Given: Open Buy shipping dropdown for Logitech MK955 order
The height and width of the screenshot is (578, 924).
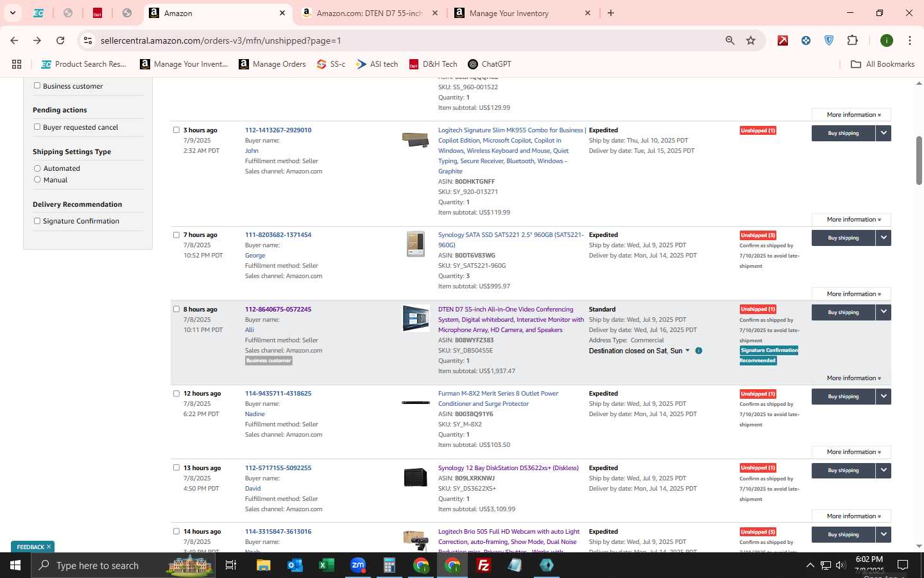Looking at the screenshot, I should [884, 133].
